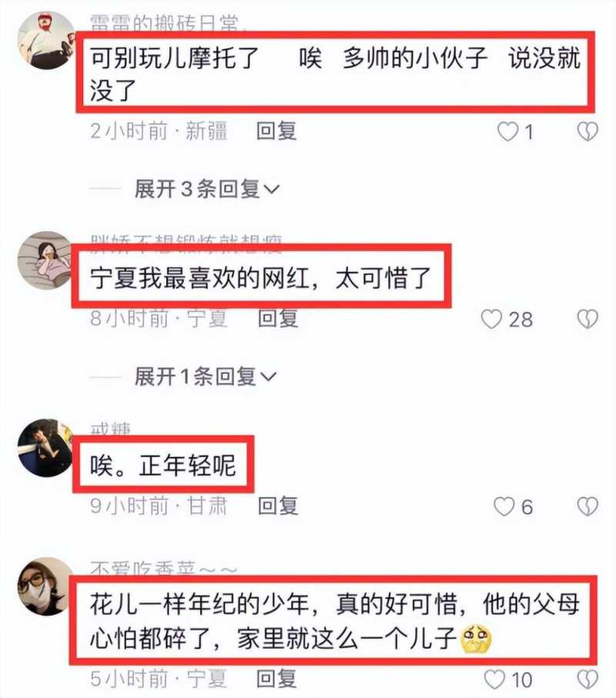Reply to the 9小时前 甘肃 comment
Screen dimensions: 616x698
coord(278,506)
